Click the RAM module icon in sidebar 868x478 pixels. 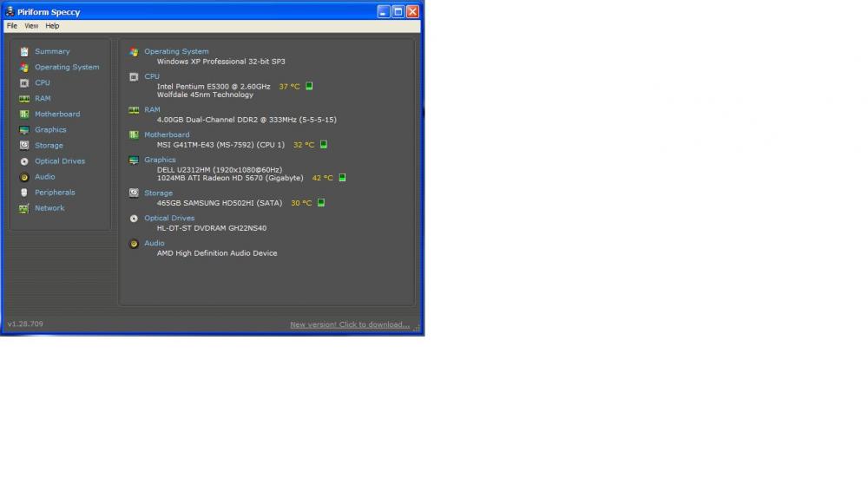24,99
